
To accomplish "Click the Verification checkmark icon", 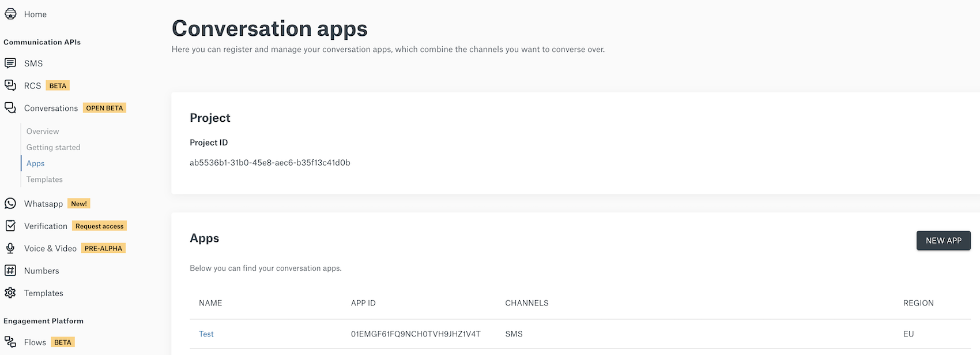I will coord(10,226).
